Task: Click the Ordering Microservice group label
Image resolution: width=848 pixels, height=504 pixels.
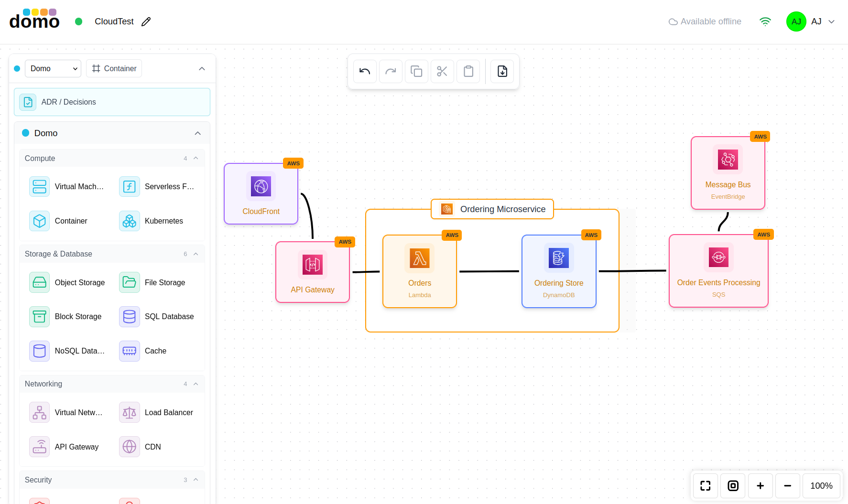Action: point(492,209)
